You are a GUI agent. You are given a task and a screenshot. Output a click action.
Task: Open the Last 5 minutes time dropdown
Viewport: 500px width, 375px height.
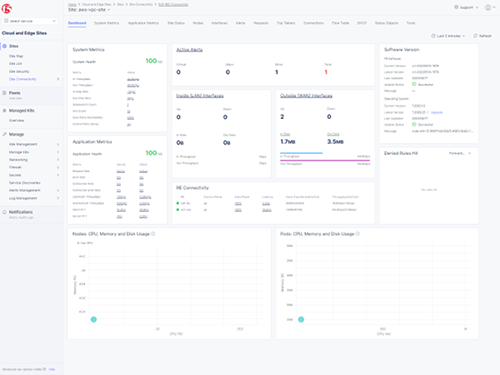448,36
